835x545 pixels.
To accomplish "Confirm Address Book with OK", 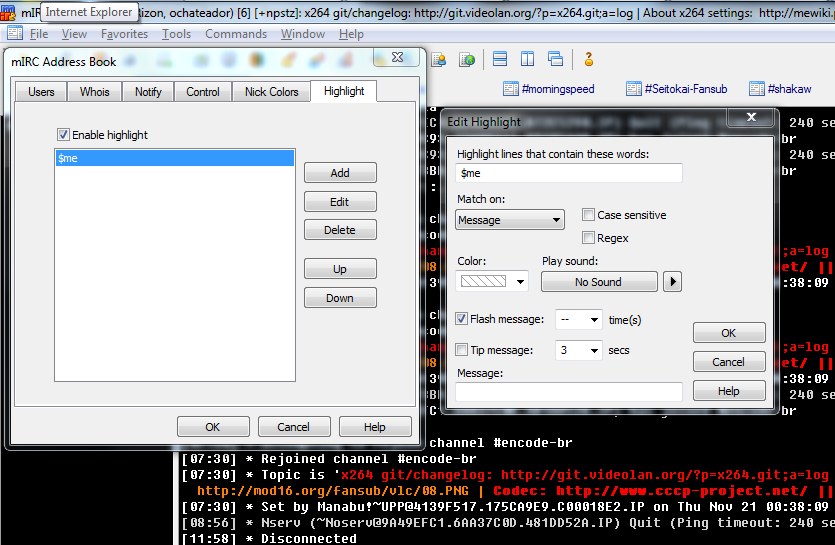I will (213, 427).
